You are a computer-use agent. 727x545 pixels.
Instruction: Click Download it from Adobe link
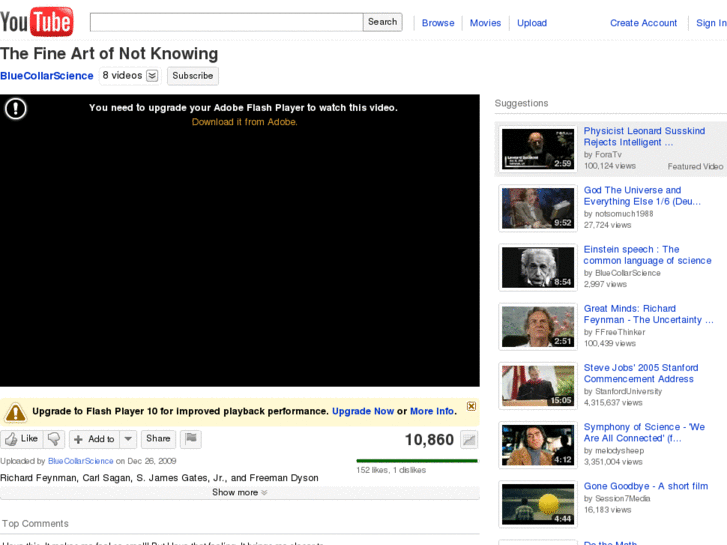(x=244, y=122)
